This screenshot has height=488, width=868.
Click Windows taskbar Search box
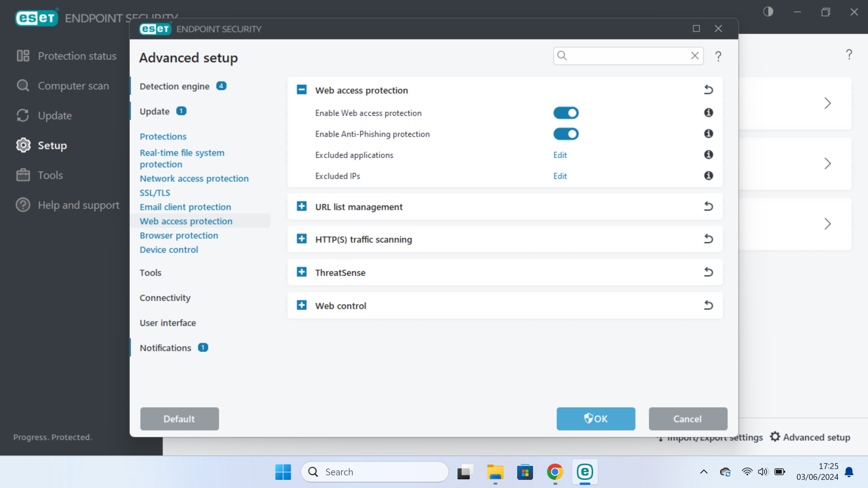tap(375, 472)
